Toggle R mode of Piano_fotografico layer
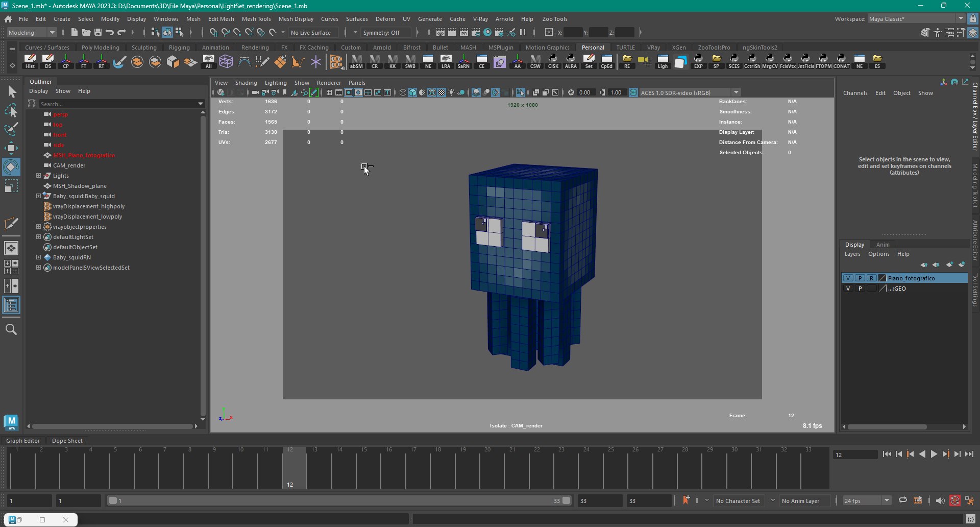This screenshot has height=527, width=980. 871,278
